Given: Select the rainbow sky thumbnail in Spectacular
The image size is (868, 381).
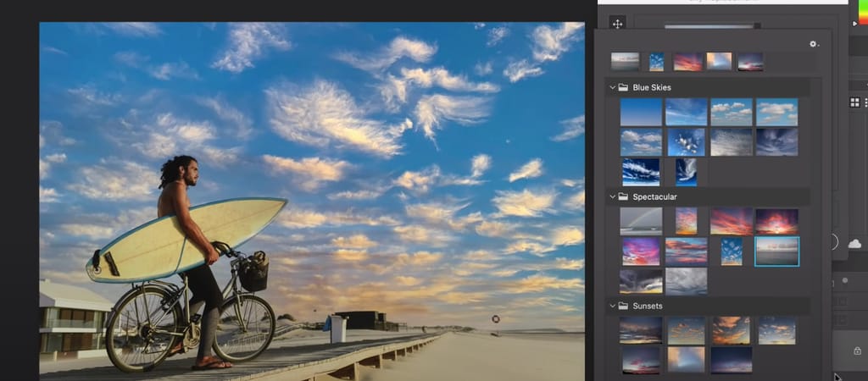Looking at the screenshot, I should click(x=641, y=222).
